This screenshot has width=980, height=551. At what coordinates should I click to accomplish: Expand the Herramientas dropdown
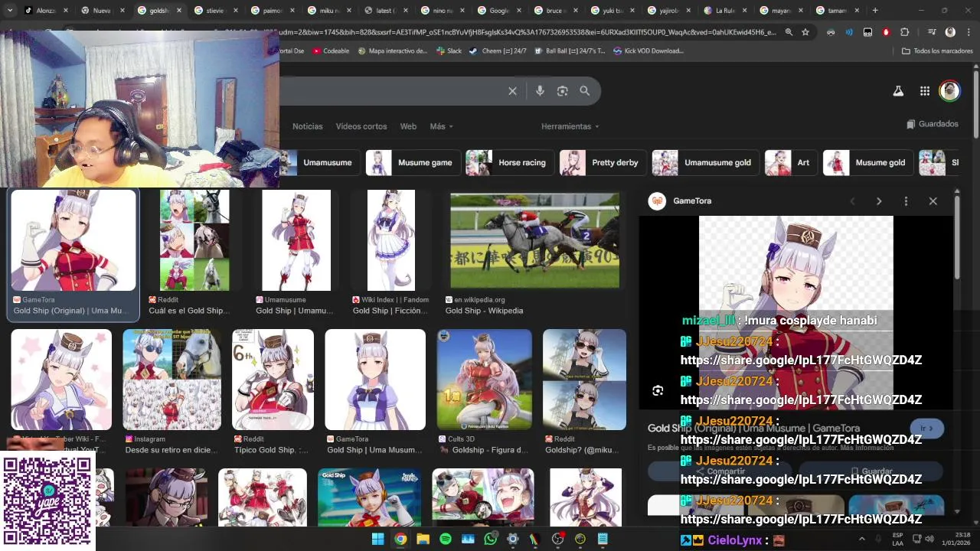coord(570,126)
